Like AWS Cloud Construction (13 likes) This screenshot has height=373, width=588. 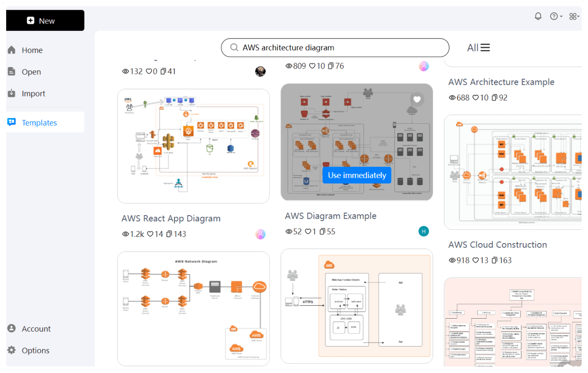coord(475,260)
